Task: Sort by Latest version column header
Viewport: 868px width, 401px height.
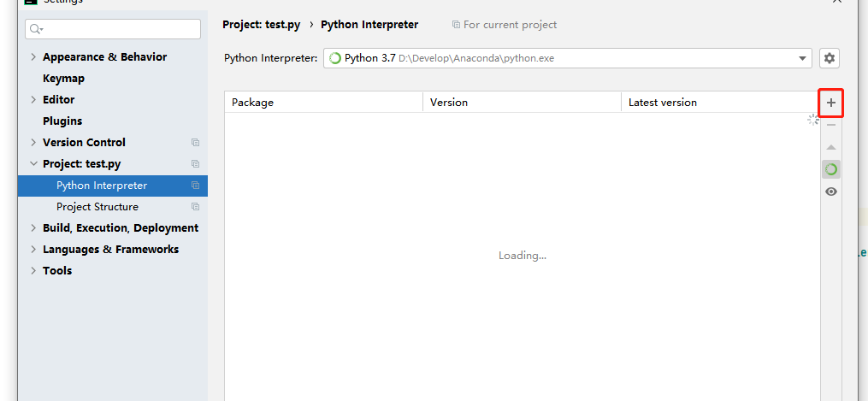Action: tap(720, 103)
